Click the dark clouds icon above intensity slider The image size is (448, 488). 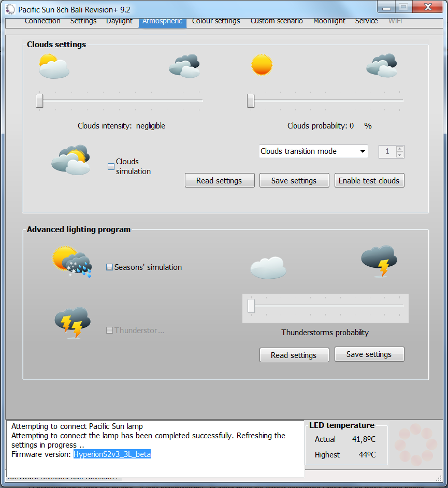[x=184, y=66]
